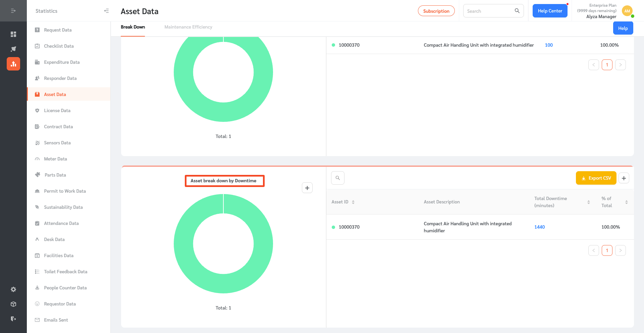Open License Data in sidebar

tap(68, 110)
